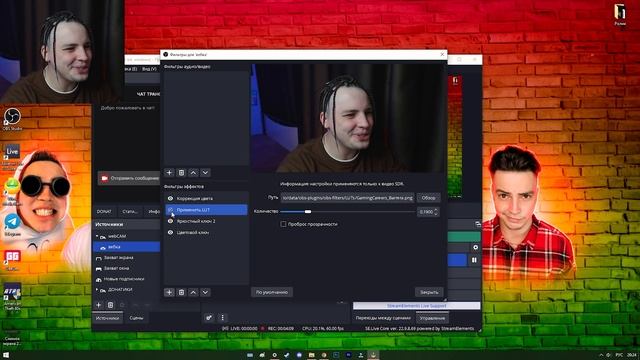Click the pause recording button
This screenshot has height=360, width=640.
pos(474,260)
